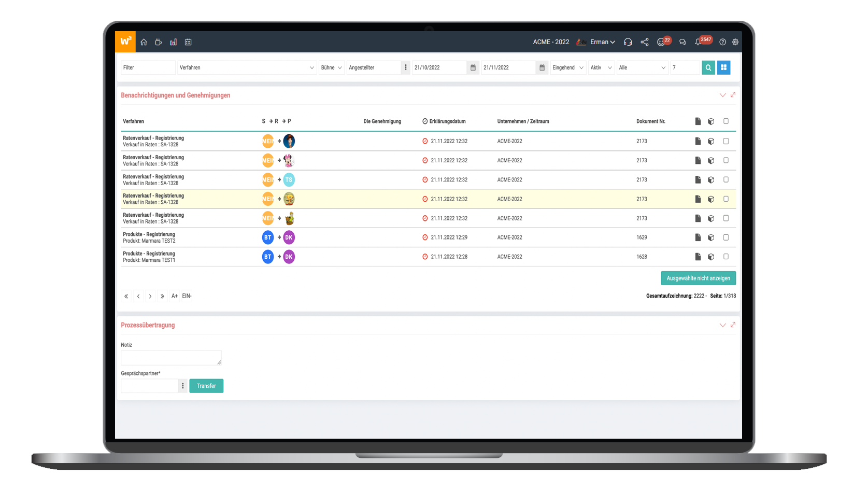Click the settings gear icon
The height and width of the screenshot is (504, 868).
[735, 42]
